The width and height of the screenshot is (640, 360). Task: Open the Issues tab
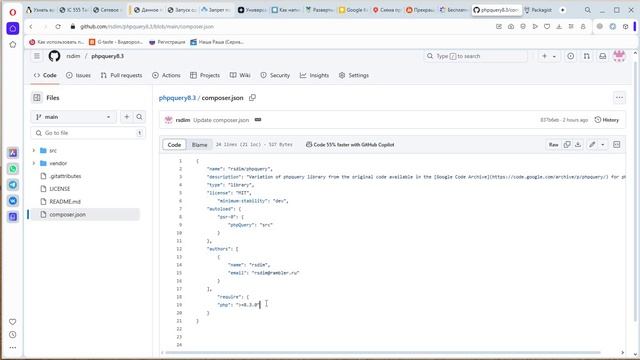[x=78, y=75]
